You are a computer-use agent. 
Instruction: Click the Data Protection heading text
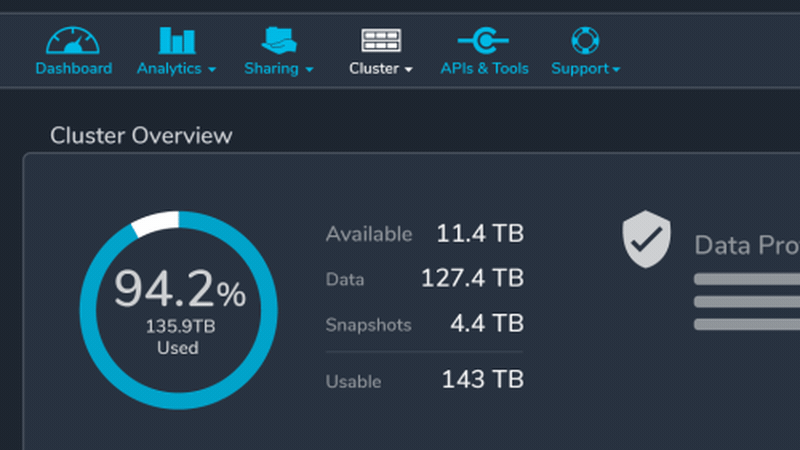(746, 245)
